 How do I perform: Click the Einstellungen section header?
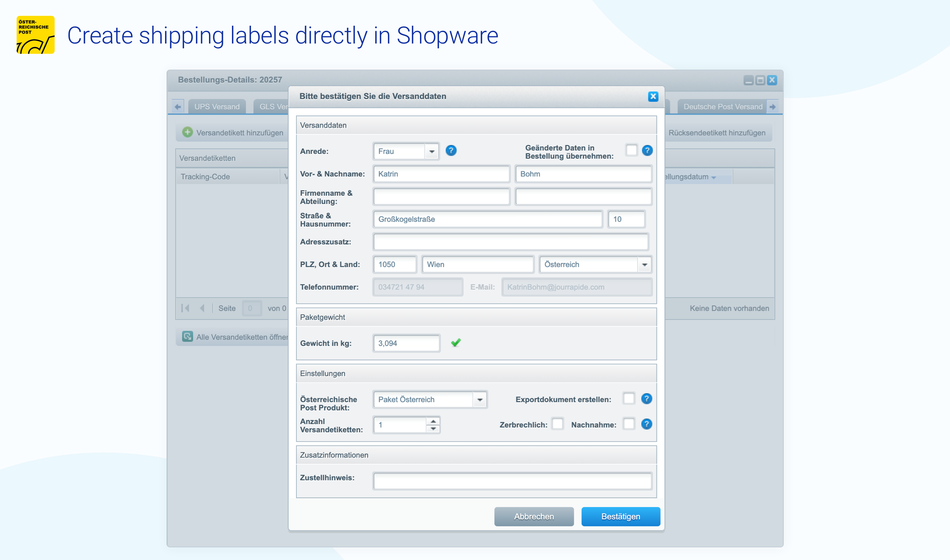coord(476,373)
